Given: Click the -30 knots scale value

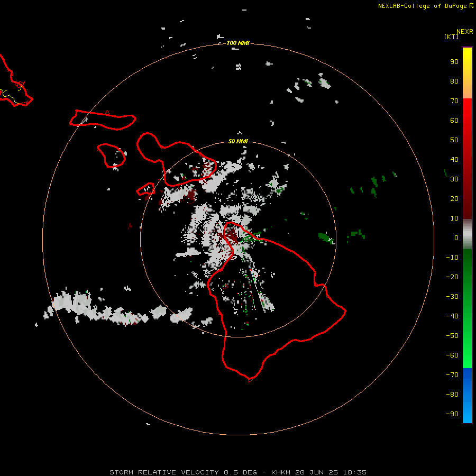Looking at the screenshot, I should click(x=452, y=297).
